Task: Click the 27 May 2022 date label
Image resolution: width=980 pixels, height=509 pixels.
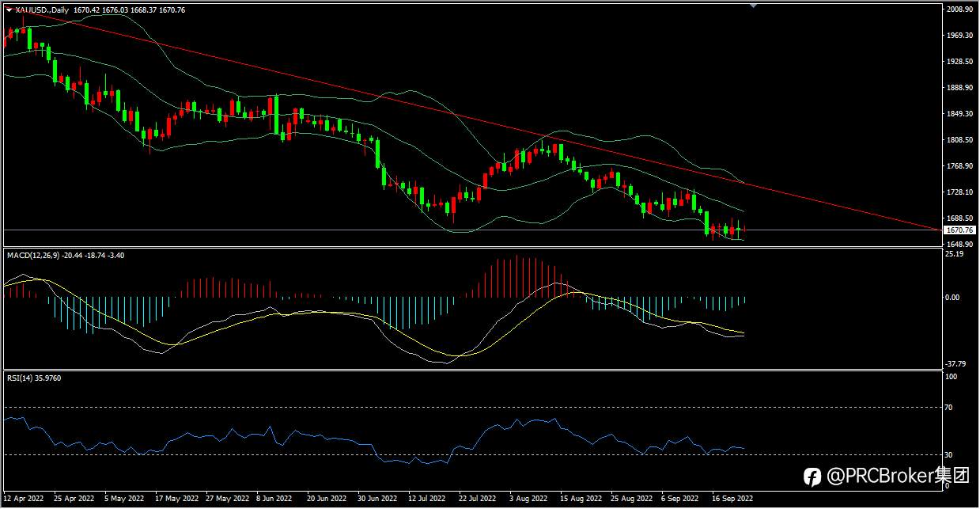Action: coord(227,500)
